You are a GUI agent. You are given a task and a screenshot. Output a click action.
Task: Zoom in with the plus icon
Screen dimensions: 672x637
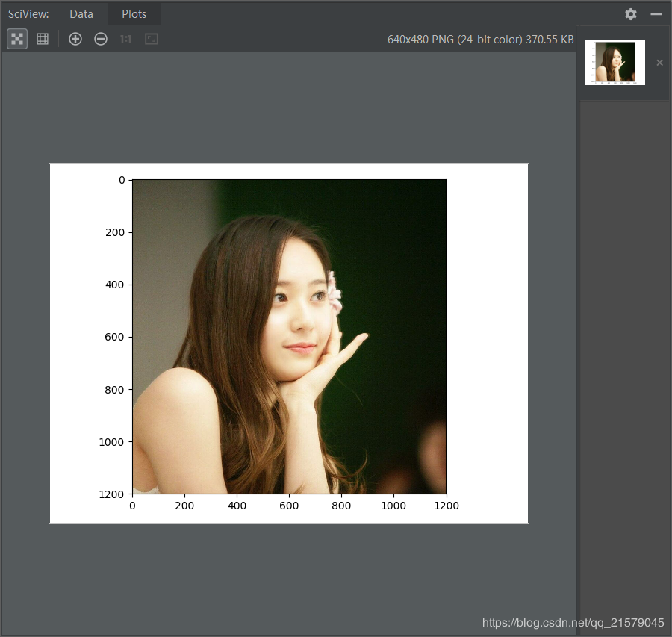click(75, 39)
